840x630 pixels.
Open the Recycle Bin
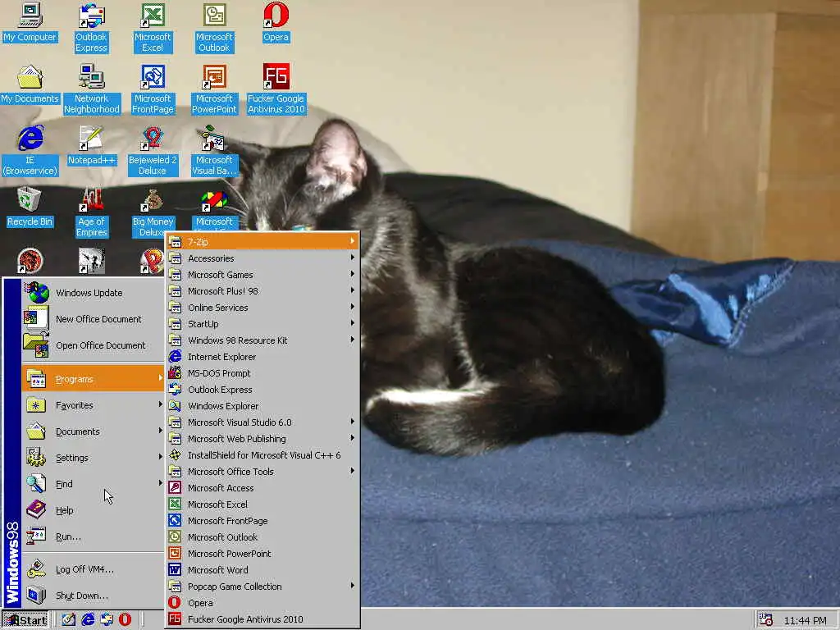[30, 208]
